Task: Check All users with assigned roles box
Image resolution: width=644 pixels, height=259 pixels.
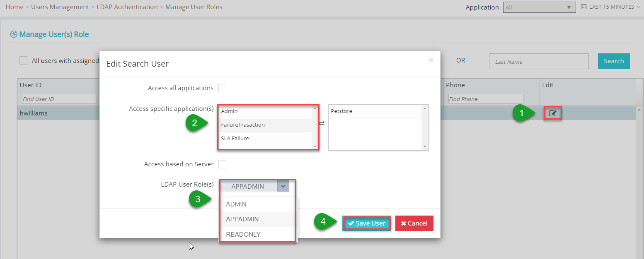Action: (x=24, y=61)
